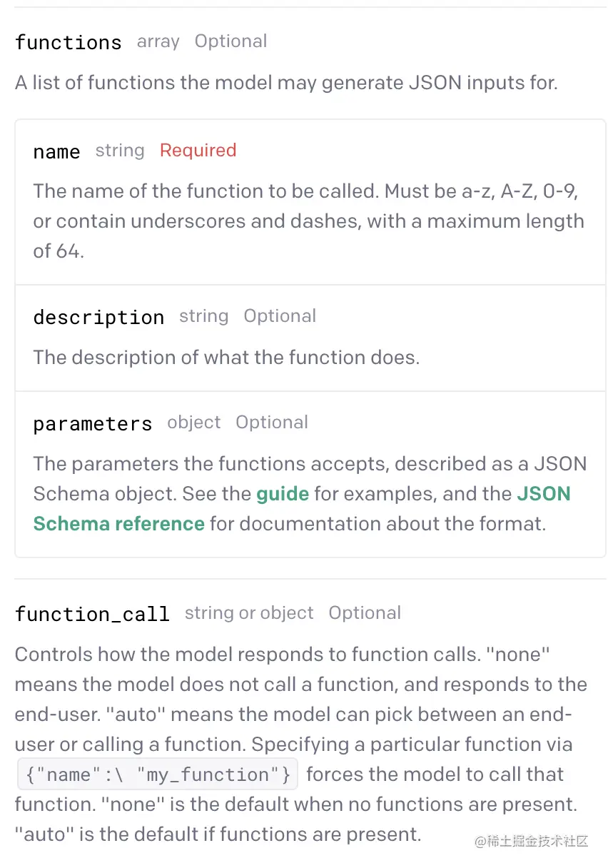Open the guide link for examples
The height and width of the screenshot is (868, 608).
click(x=283, y=494)
